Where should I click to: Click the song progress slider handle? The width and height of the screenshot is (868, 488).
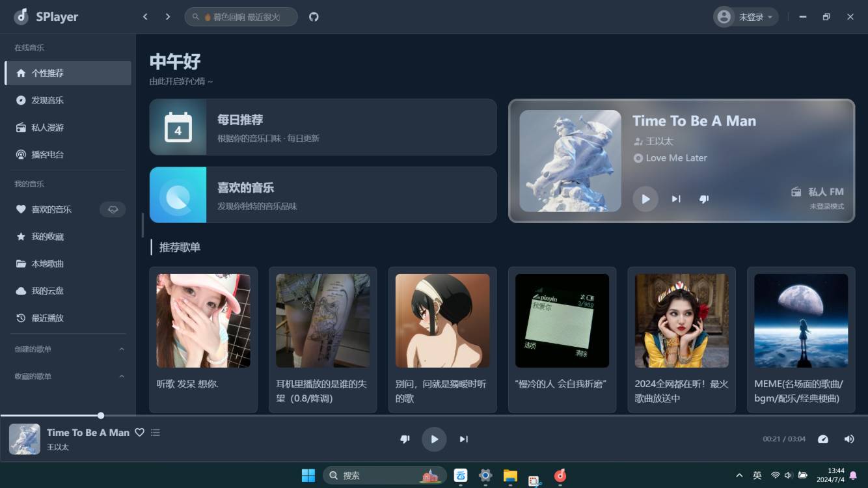(x=101, y=415)
